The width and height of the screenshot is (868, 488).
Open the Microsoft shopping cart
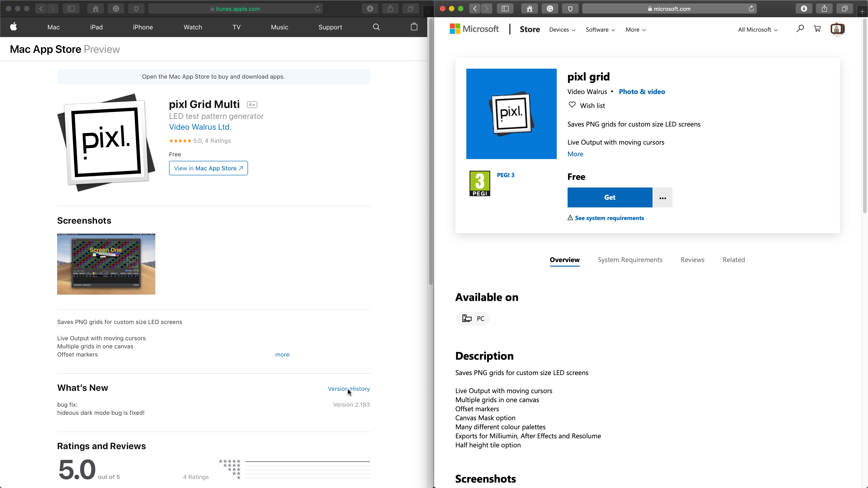(817, 29)
